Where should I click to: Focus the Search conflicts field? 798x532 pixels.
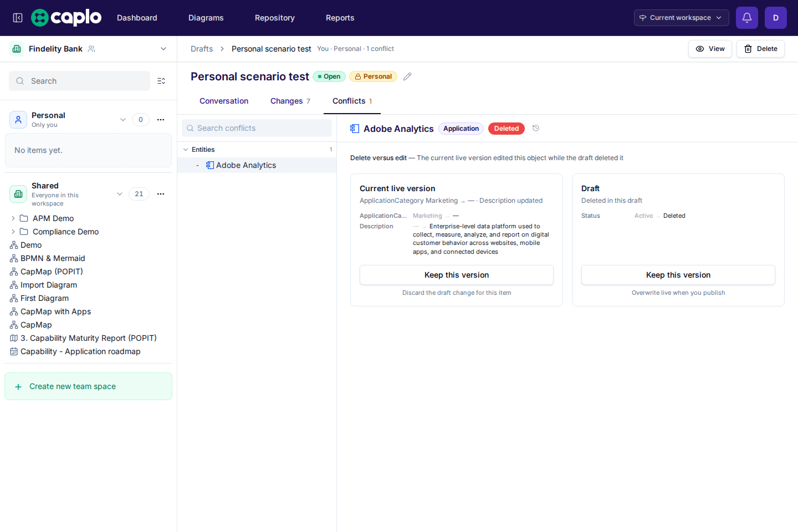[x=257, y=128]
